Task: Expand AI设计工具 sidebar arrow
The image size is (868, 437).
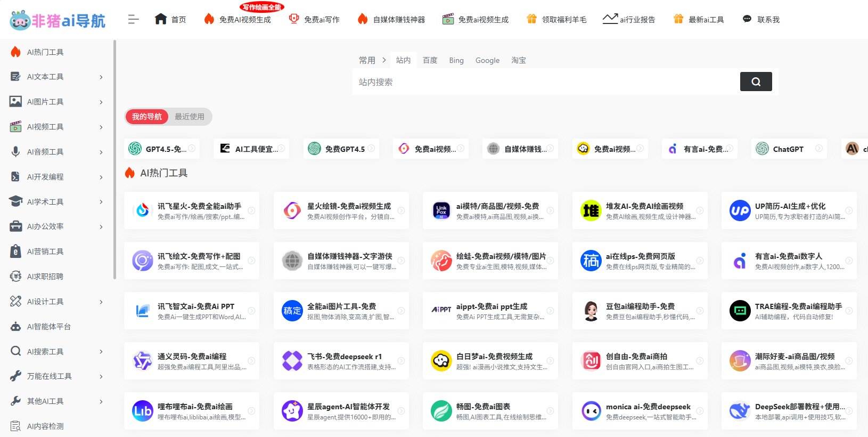Action: pos(101,302)
